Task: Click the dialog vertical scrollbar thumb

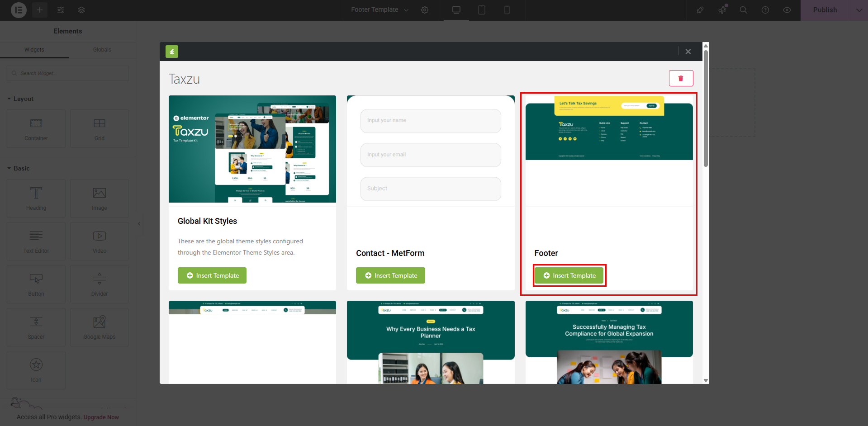Action: (706, 108)
